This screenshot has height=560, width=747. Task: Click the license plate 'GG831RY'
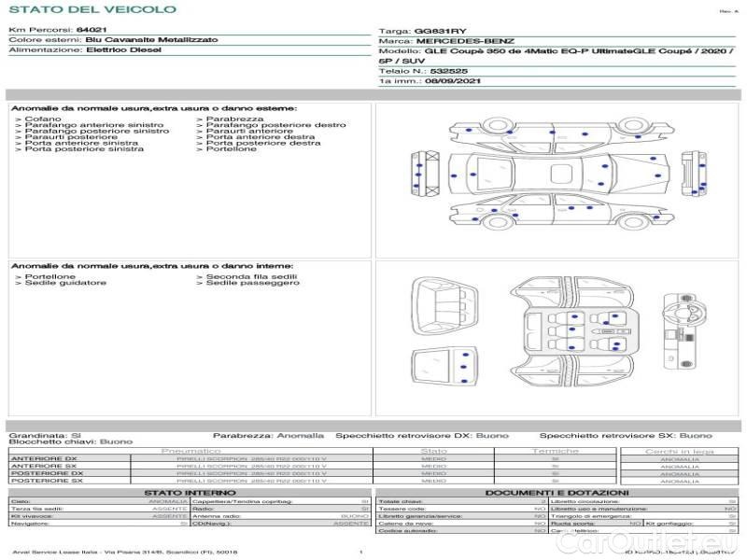click(x=440, y=31)
